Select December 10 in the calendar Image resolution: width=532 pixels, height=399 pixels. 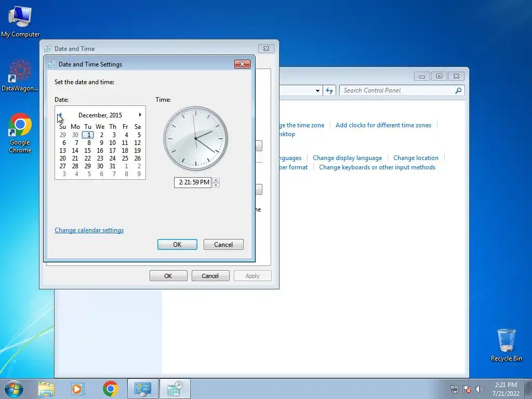[112, 142]
